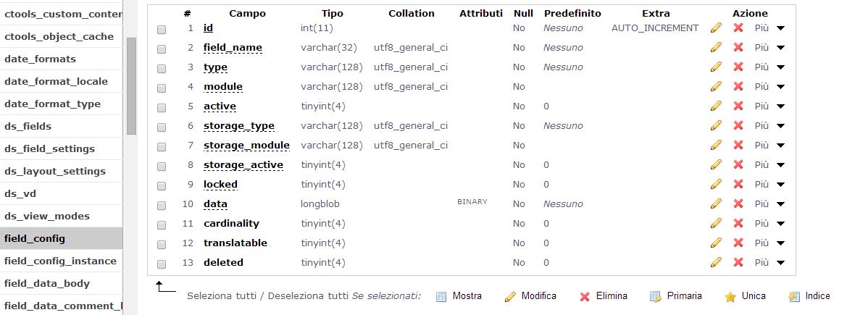Check the box for the deleted column
This screenshot has height=315, width=868.
point(161,264)
